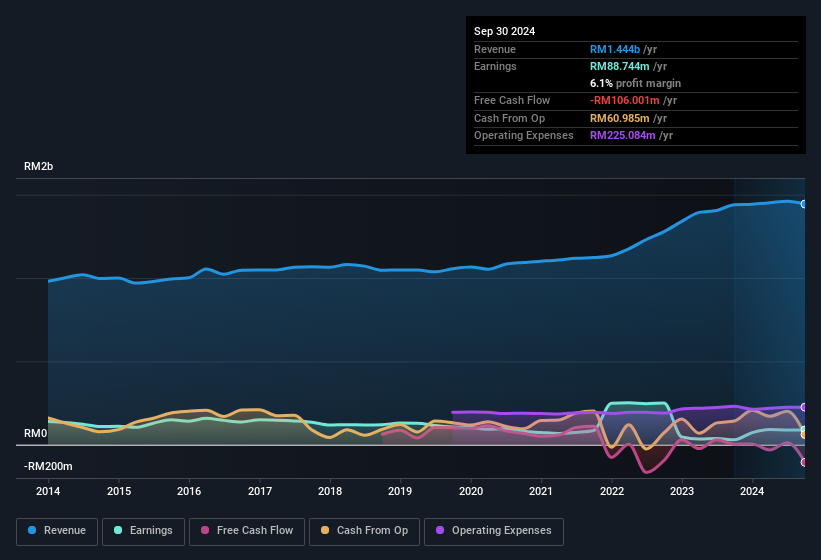Click the pink Free Cash Flow legend dot
821x560 pixels.
[x=205, y=530]
